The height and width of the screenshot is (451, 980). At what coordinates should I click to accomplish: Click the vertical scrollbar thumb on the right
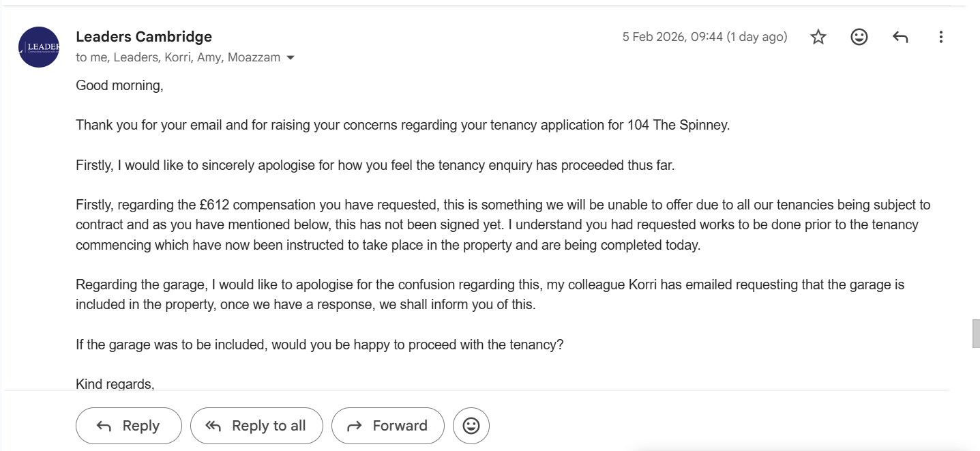pos(975,334)
